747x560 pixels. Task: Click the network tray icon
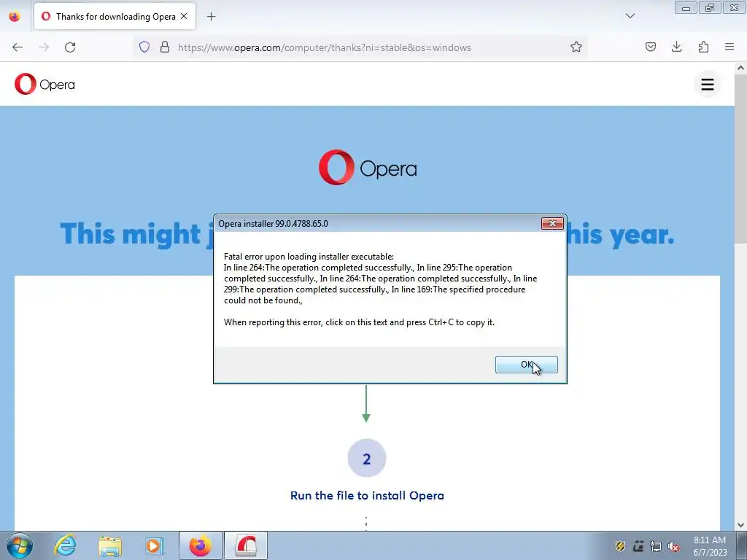(x=656, y=546)
